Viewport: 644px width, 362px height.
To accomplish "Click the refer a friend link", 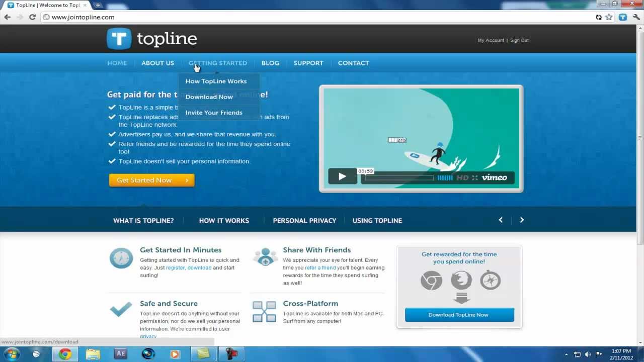I will point(320,267).
